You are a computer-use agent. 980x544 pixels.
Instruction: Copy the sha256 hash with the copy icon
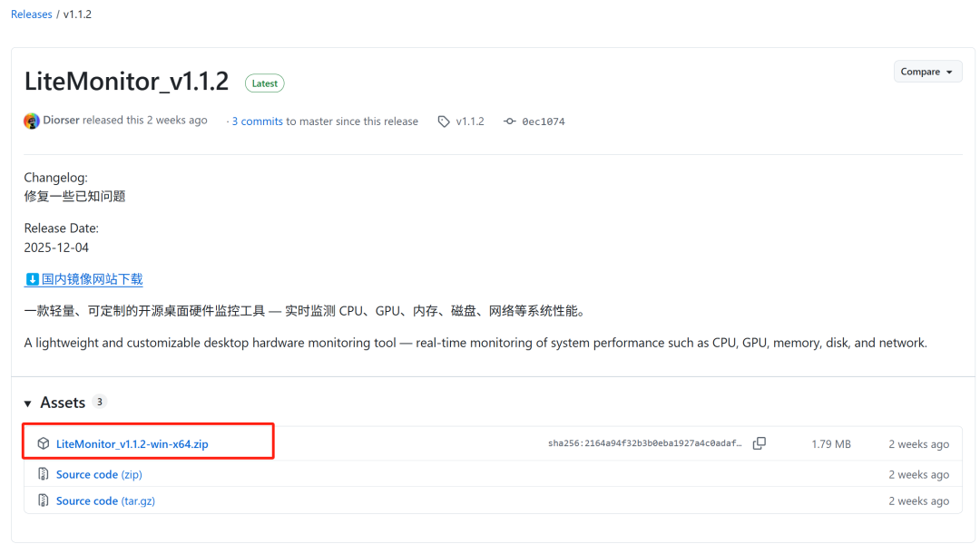pyautogui.click(x=759, y=443)
